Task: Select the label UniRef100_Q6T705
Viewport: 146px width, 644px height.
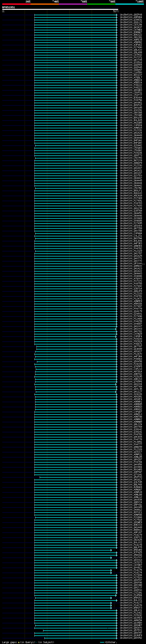Action: pos(131,60)
